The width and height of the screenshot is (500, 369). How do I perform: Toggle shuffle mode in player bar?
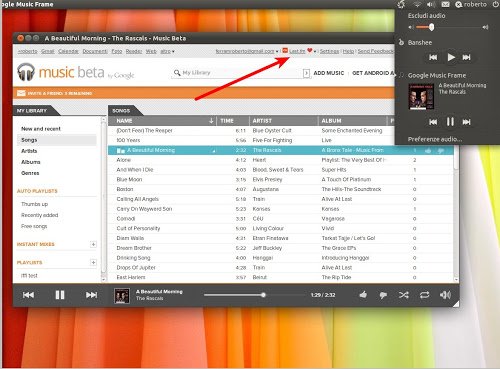pos(404,295)
